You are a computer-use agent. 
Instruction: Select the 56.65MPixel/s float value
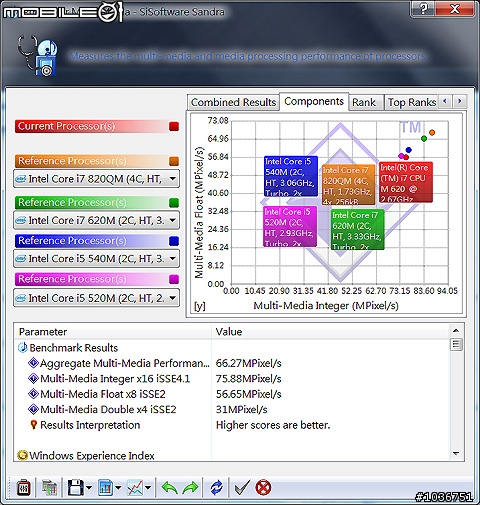[x=249, y=394]
